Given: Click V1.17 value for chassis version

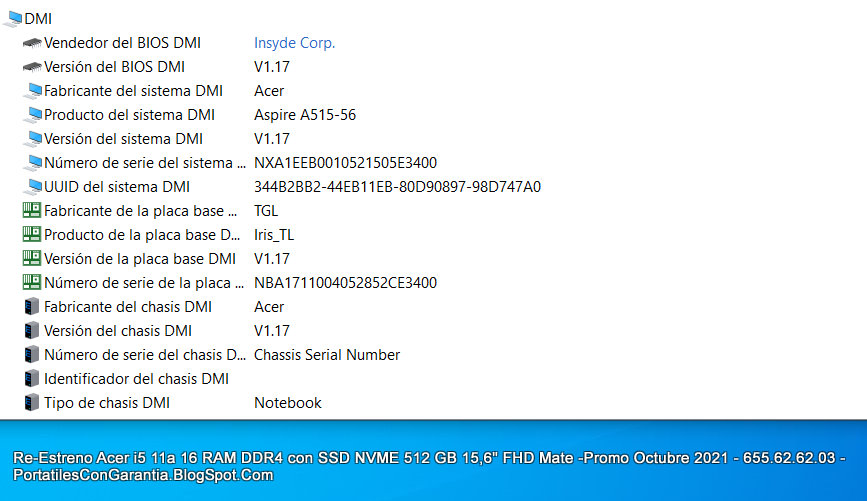Looking at the screenshot, I should pyautogui.click(x=271, y=331).
